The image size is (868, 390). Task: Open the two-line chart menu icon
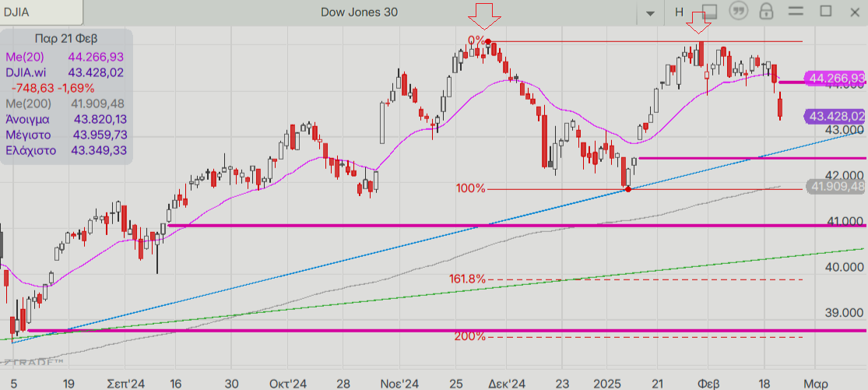(796, 12)
